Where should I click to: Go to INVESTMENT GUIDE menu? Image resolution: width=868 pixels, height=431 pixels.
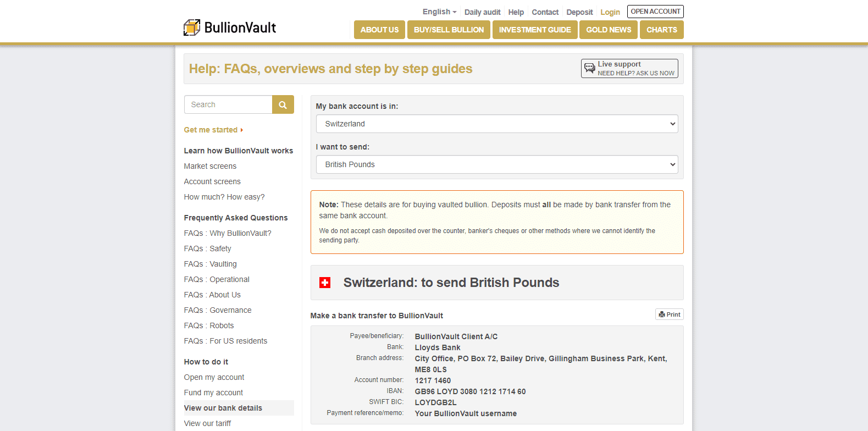pos(535,30)
